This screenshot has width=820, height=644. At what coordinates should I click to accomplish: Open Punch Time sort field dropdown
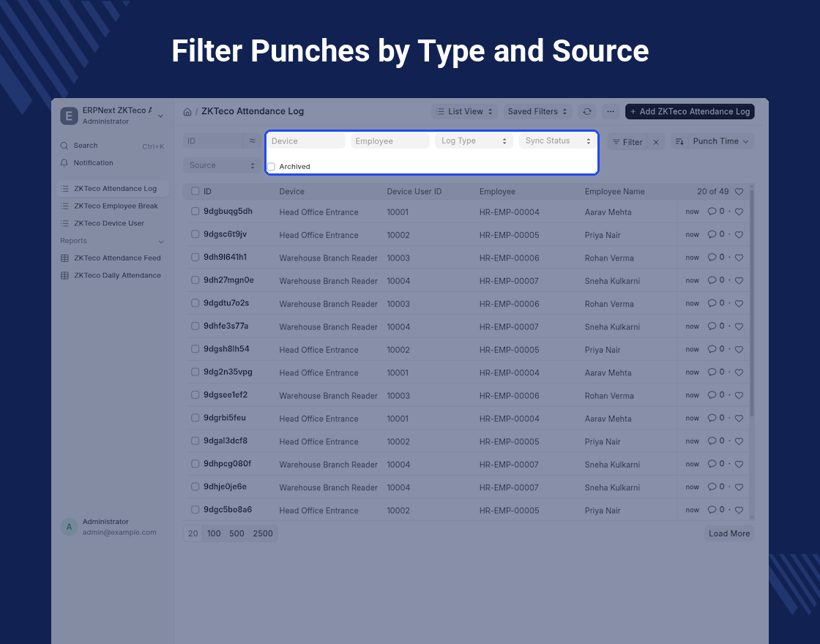click(720, 142)
